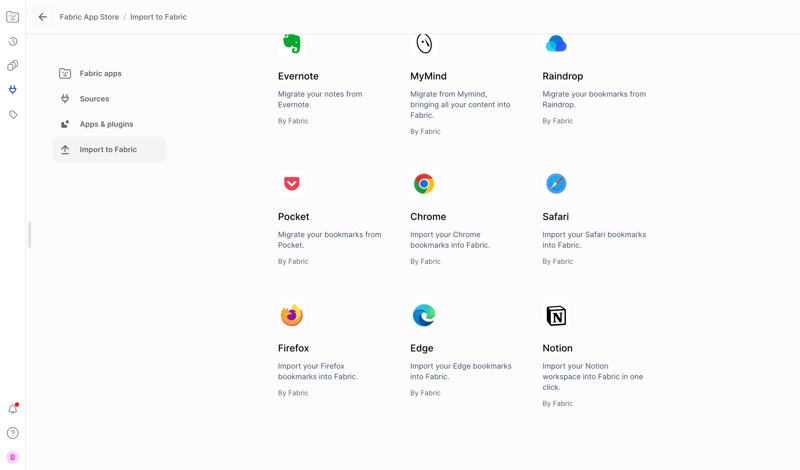
Task: Select the MyMind app icon
Action: click(x=424, y=43)
